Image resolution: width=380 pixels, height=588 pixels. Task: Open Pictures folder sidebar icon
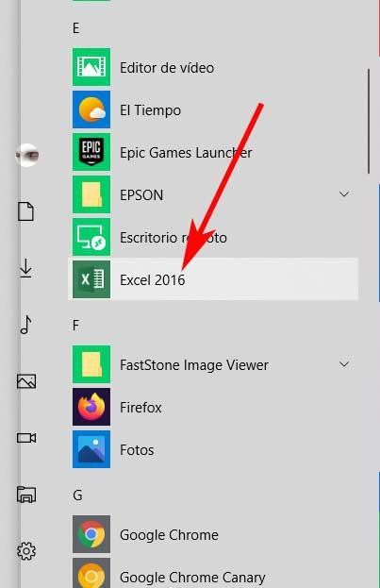click(x=26, y=381)
